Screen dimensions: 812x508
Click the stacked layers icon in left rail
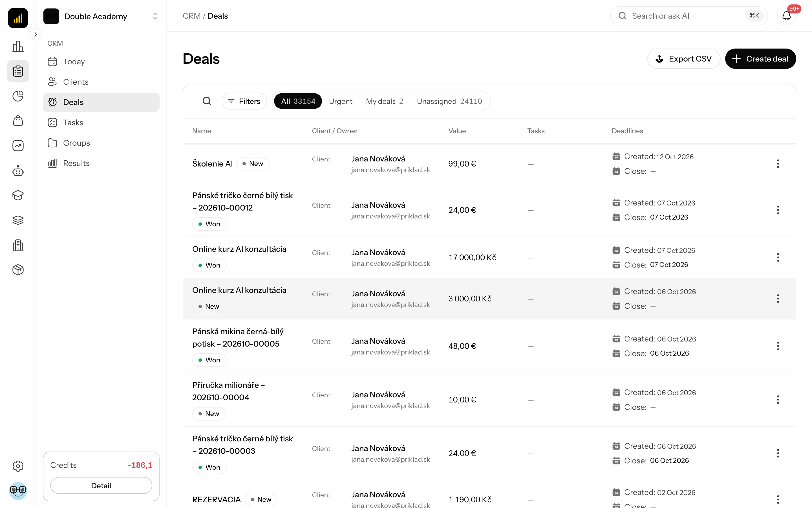(x=18, y=220)
